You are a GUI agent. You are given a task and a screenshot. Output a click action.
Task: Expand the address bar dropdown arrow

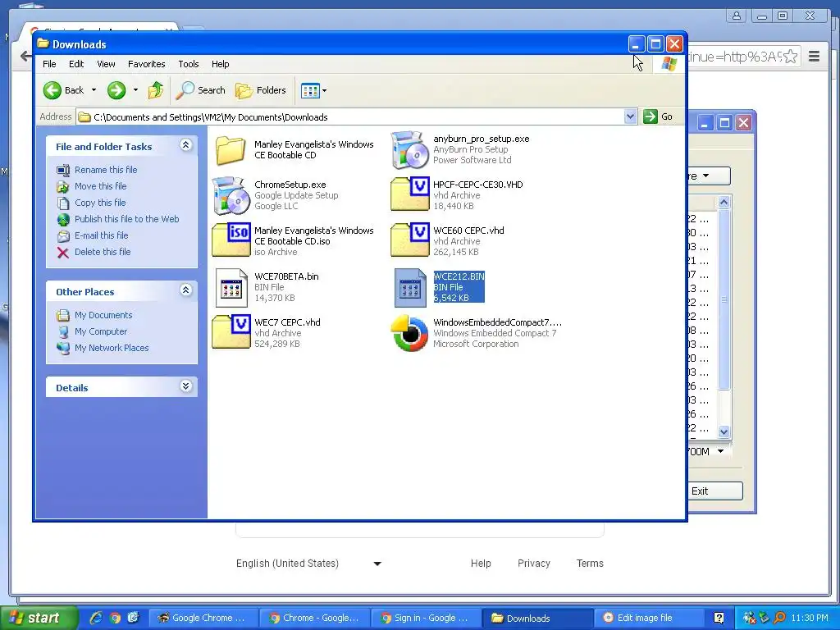click(x=631, y=116)
